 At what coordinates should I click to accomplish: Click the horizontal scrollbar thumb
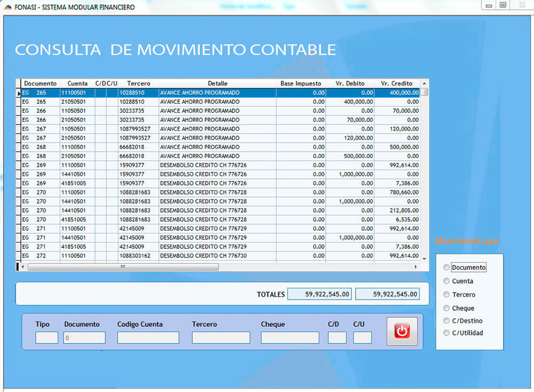[x=123, y=266]
